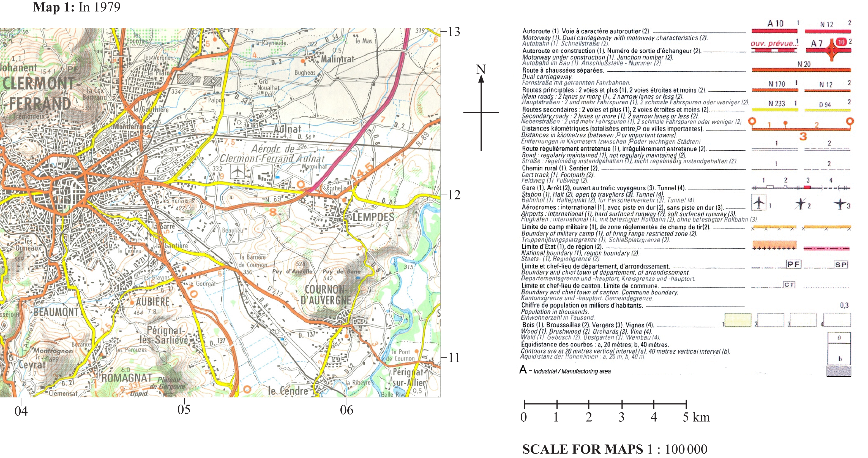
Task: Click the SP arrondissement box in legend
Action: coord(841,264)
